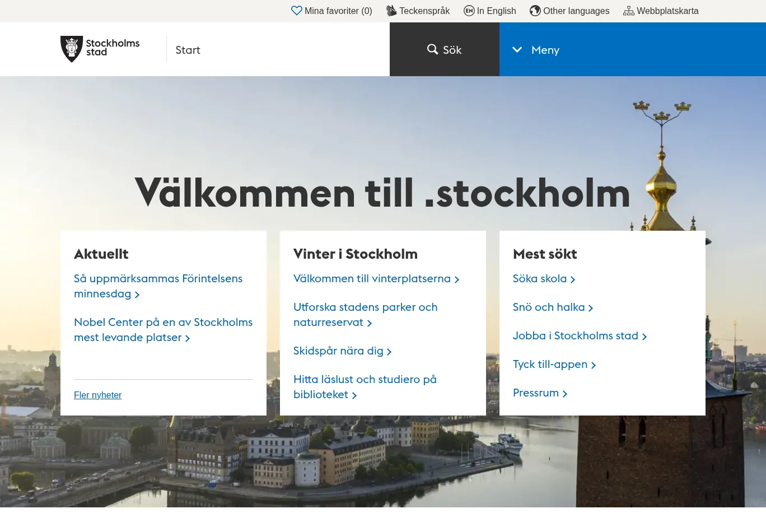Go to Snö och halka
766x532 pixels.
pyautogui.click(x=548, y=307)
